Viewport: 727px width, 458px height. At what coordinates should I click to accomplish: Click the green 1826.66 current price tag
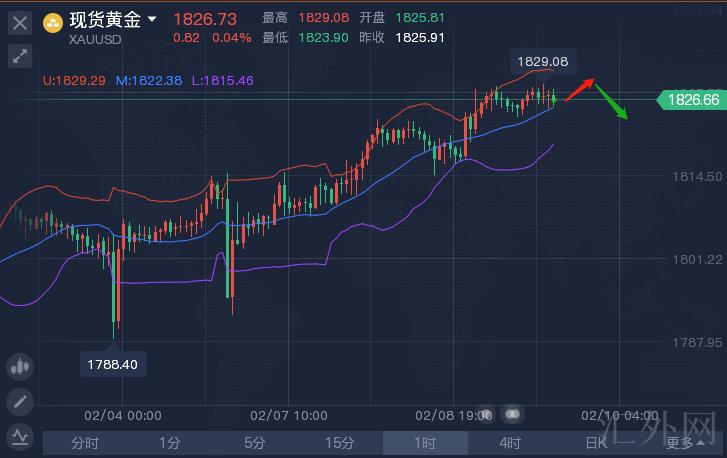(692, 99)
